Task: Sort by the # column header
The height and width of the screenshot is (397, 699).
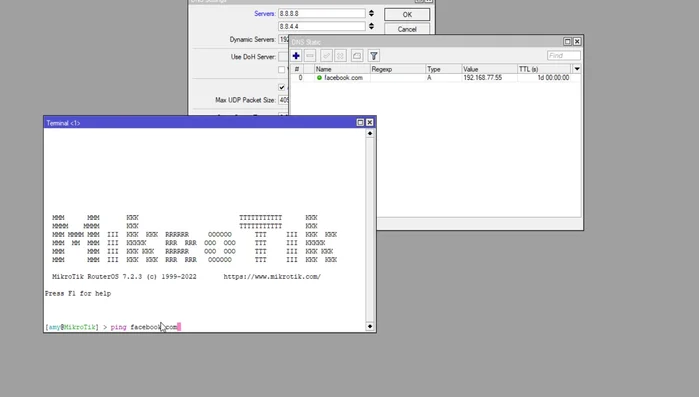Action: tap(297, 69)
